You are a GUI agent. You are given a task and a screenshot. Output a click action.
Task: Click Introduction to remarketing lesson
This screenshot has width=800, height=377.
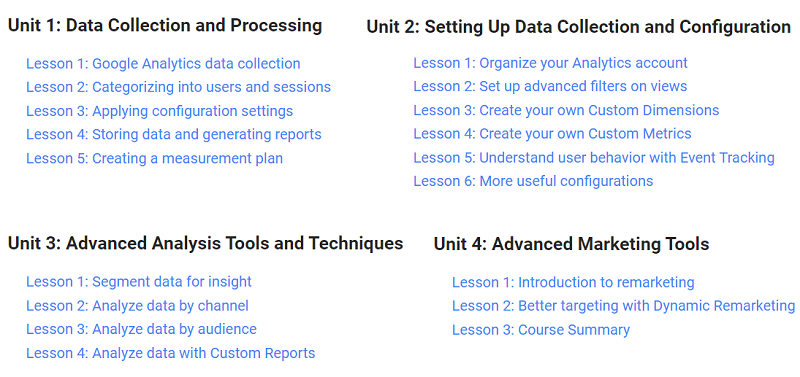click(x=573, y=282)
